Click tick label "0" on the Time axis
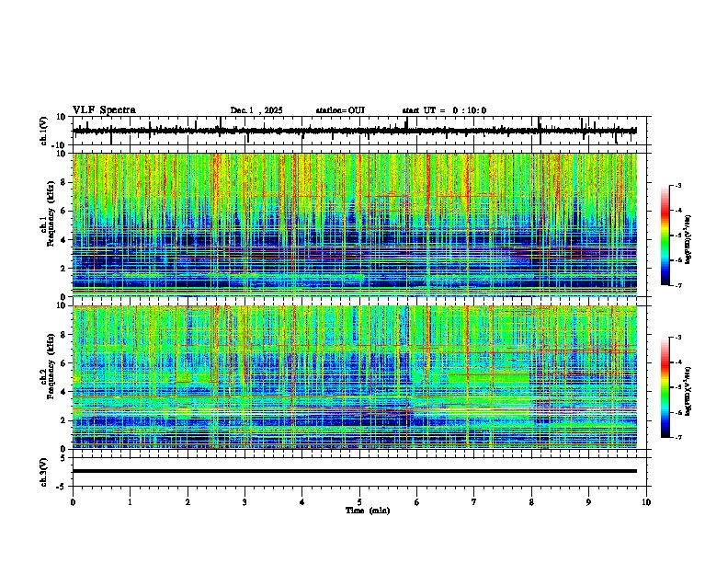 pyautogui.click(x=73, y=502)
